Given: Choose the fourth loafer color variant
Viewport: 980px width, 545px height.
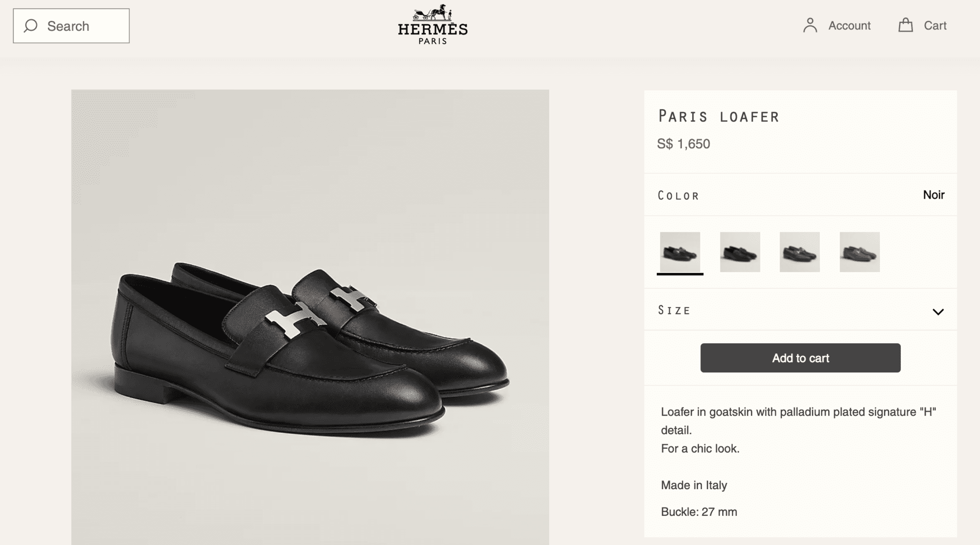Looking at the screenshot, I should [860, 252].
